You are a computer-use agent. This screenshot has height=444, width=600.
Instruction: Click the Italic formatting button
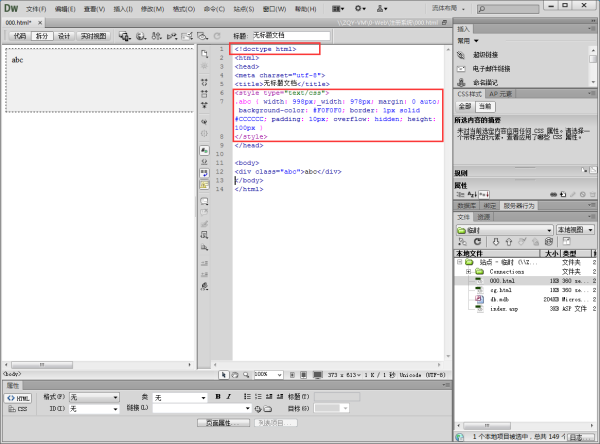[228, 397]
